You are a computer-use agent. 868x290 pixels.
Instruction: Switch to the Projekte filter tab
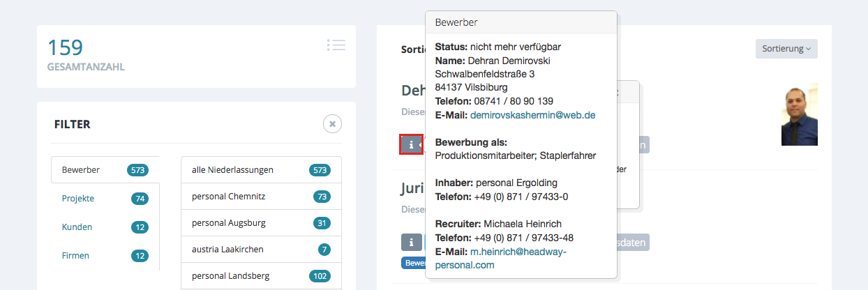pos(77,199)
